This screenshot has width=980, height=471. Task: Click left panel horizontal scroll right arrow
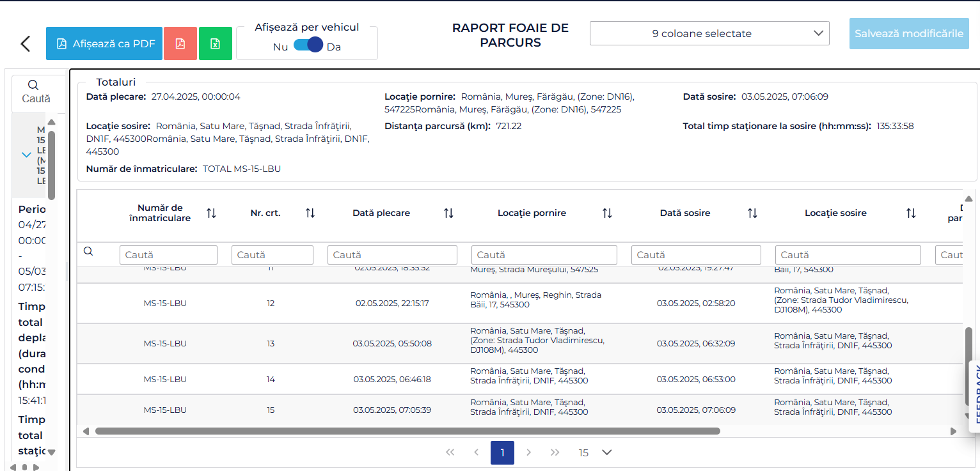click(x=36, y=467)
